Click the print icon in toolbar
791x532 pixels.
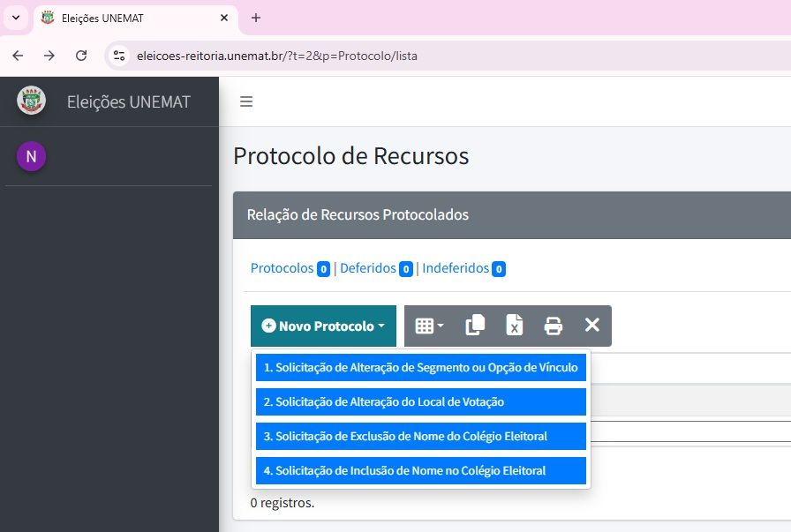coord(554,326)
